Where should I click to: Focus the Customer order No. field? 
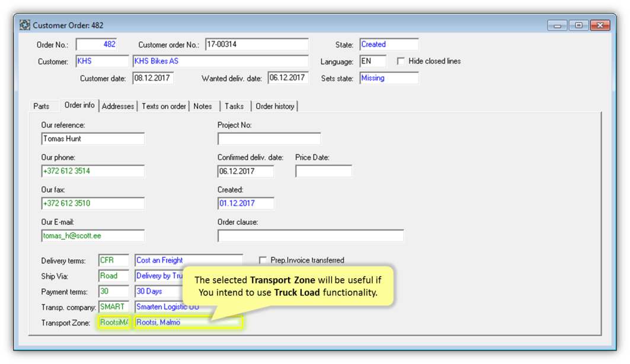[x=257, y=44]
